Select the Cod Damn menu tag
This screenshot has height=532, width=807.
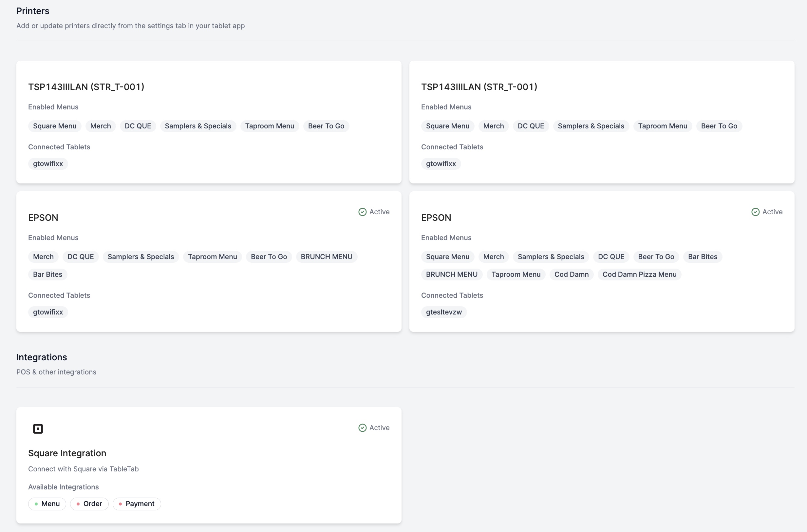tap(571, 274)
